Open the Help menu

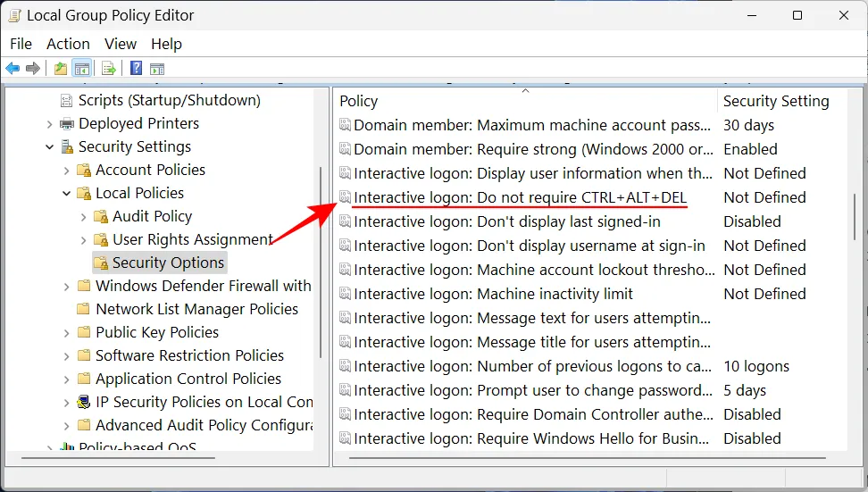pos(167,44)
